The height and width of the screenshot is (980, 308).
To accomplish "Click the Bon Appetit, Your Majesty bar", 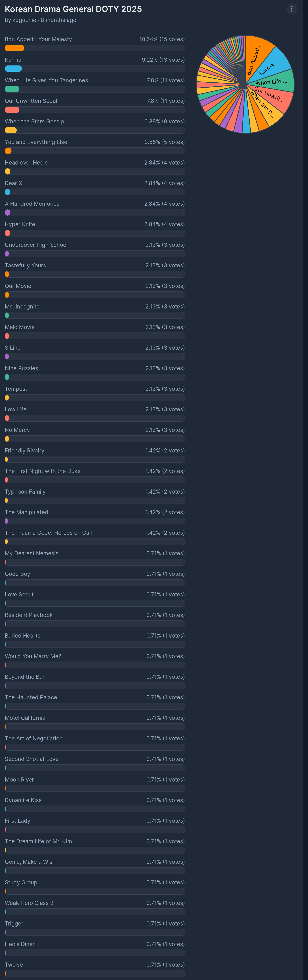I will click(x=95, y=48).
